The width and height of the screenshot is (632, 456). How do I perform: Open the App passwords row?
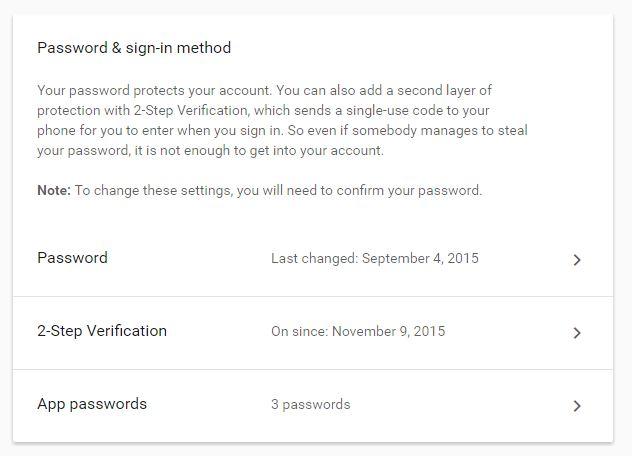pos(312,405)
